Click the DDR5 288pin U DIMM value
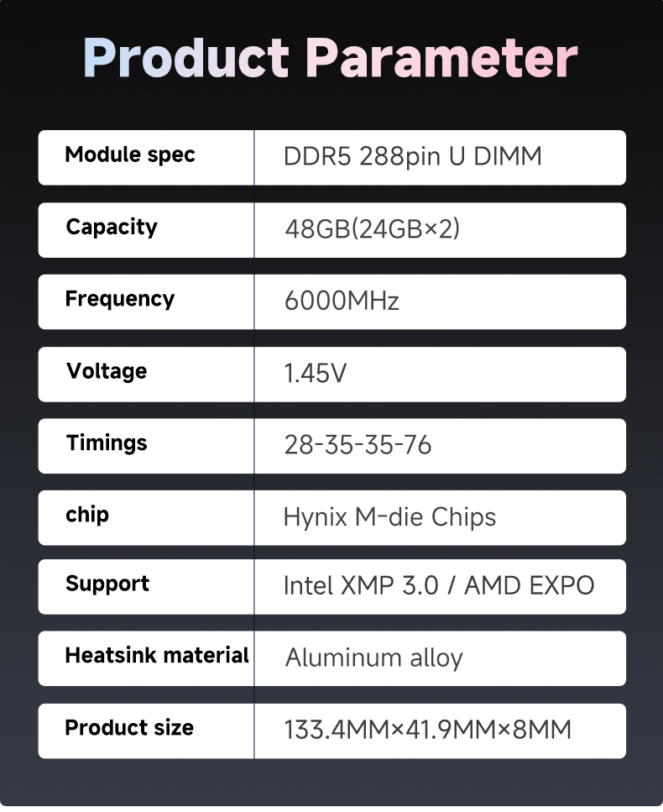 (x=413, y=156)
